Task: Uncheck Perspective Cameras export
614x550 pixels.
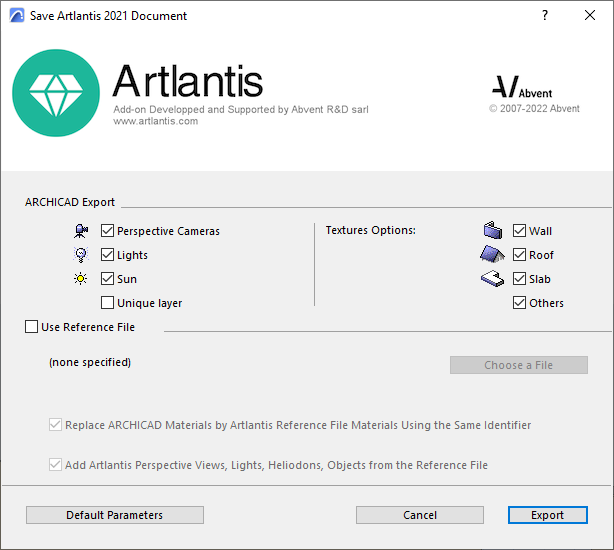Action: click(107, 231)
